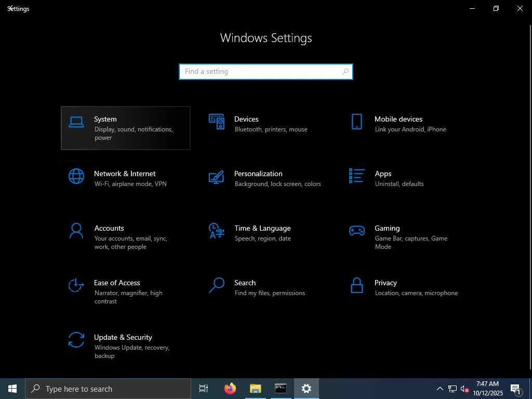
Task: Show hidden system tray icons
Action: tap(440, 389)
